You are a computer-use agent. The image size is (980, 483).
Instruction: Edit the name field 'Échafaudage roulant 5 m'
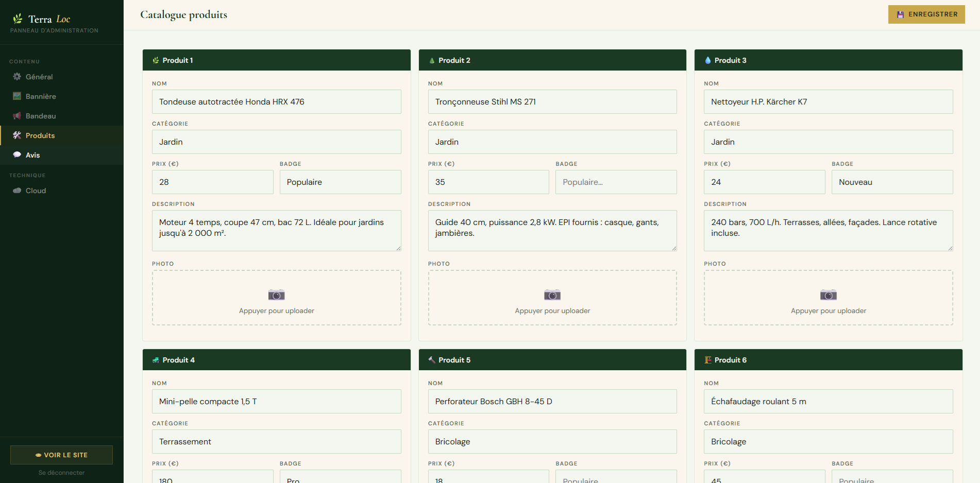(829, 402)
